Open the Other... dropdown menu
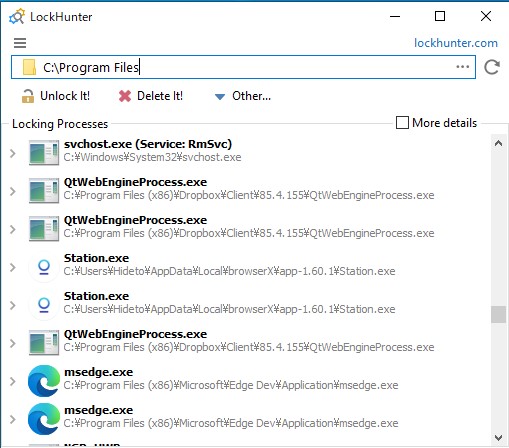 tap(243, 96)
